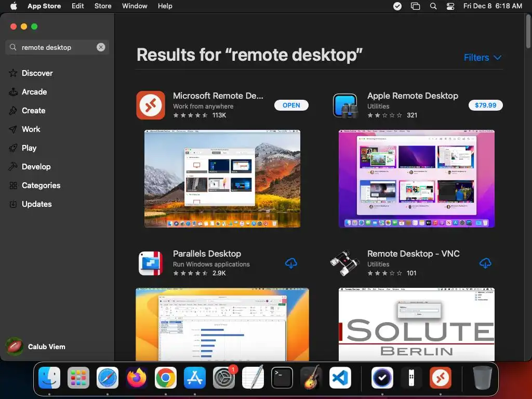The height and width of the screenshot is (399, 532).
Task: Click the checkmark status icon in menu bar
Action: 397,6
